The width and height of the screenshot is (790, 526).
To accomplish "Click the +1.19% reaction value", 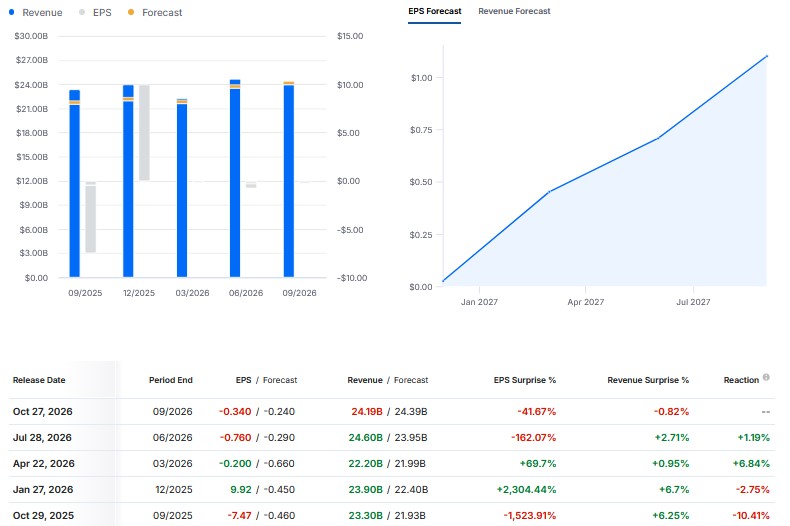I will coord(754,438).
